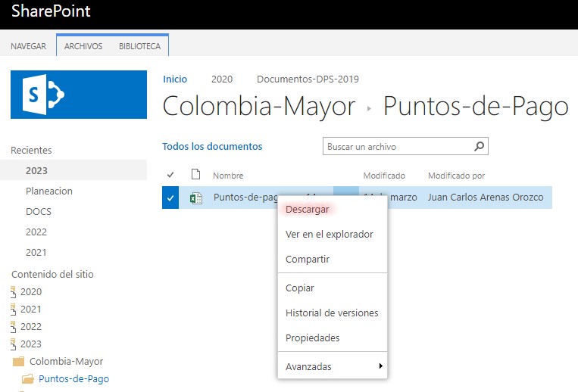
Task: Open the NAVEGAR ribbon tab
Action: click(28, 46)
